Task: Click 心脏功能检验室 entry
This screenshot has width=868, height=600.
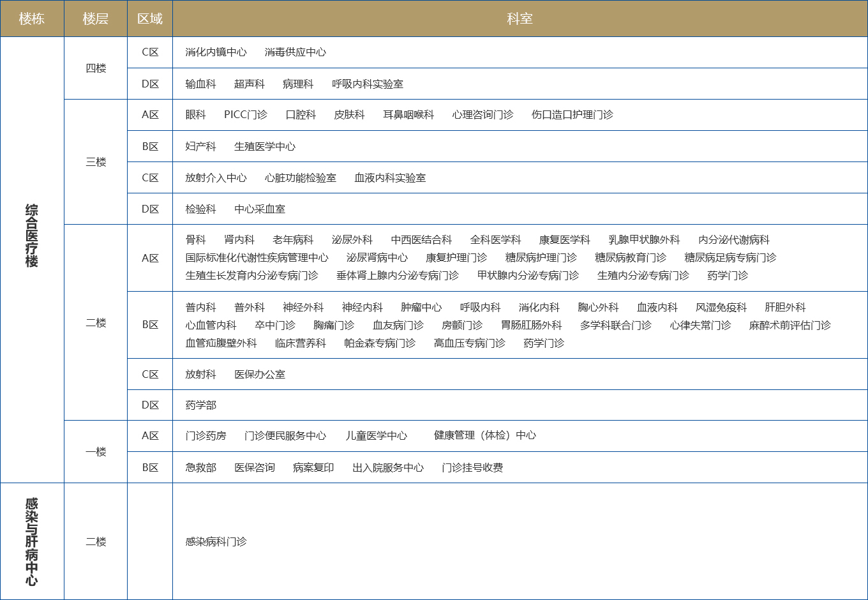Action: click(x=300, y=178)
